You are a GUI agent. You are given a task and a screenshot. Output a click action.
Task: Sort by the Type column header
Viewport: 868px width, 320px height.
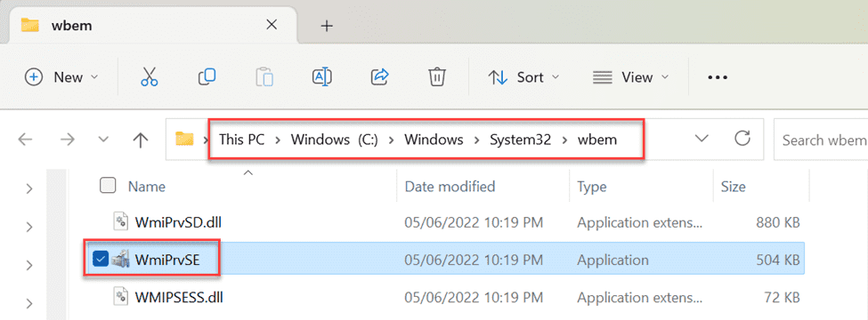(x=592, y=187)
